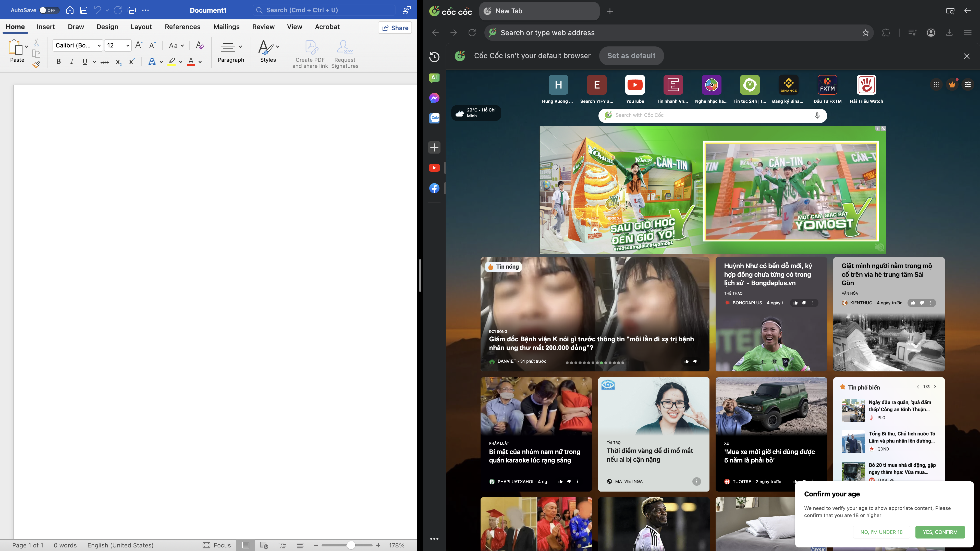Save the document using the floppy disk icon
This screenshot has height=551, width=980.
point(84,10)
